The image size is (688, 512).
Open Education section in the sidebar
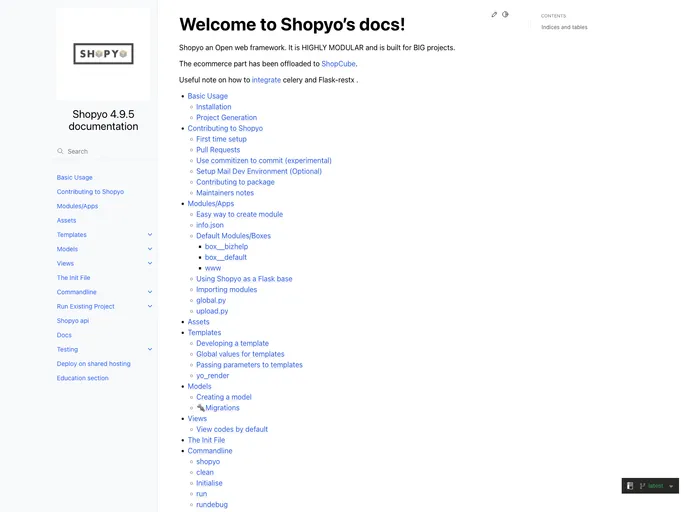click(82, 378)
